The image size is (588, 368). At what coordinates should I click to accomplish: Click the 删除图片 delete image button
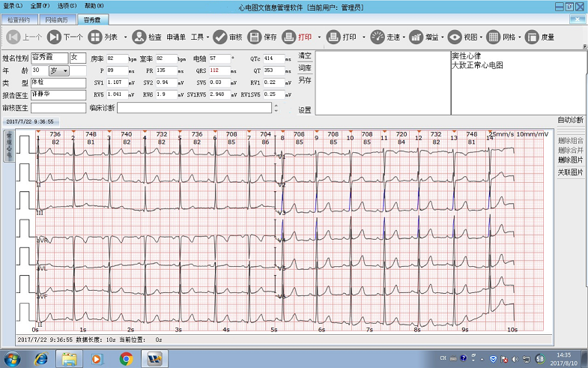[570, 160]
